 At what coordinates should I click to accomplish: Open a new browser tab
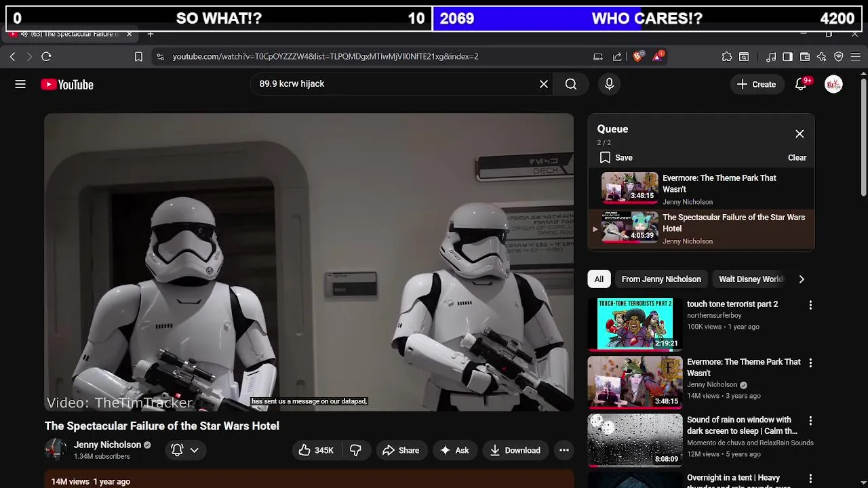pos(151,34)
